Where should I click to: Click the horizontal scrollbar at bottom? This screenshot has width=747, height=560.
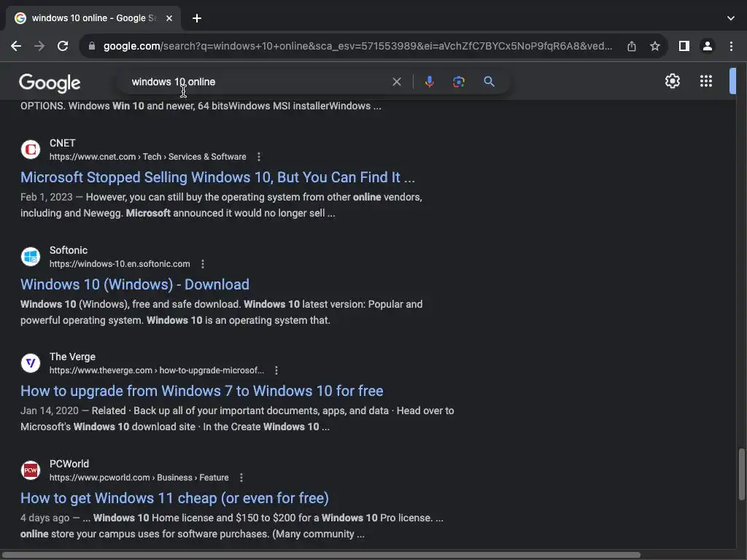tap(320, 555)
